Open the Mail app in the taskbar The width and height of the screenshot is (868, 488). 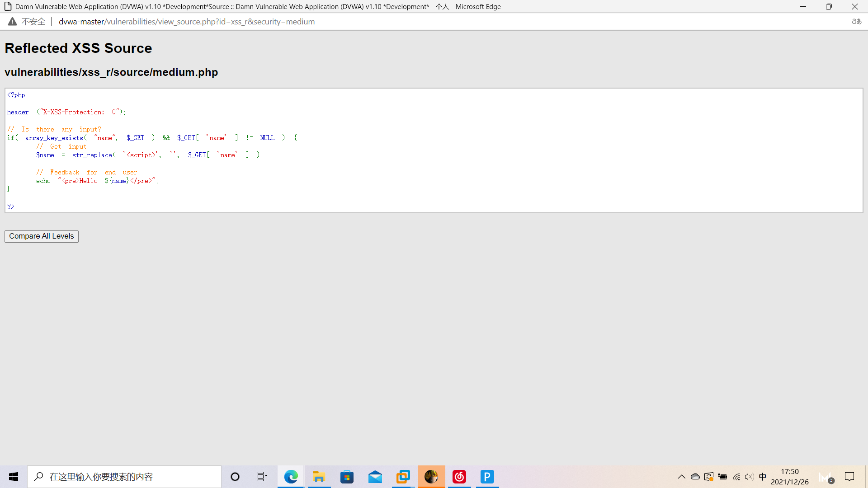pyautogui.click(x=375, y=477)
